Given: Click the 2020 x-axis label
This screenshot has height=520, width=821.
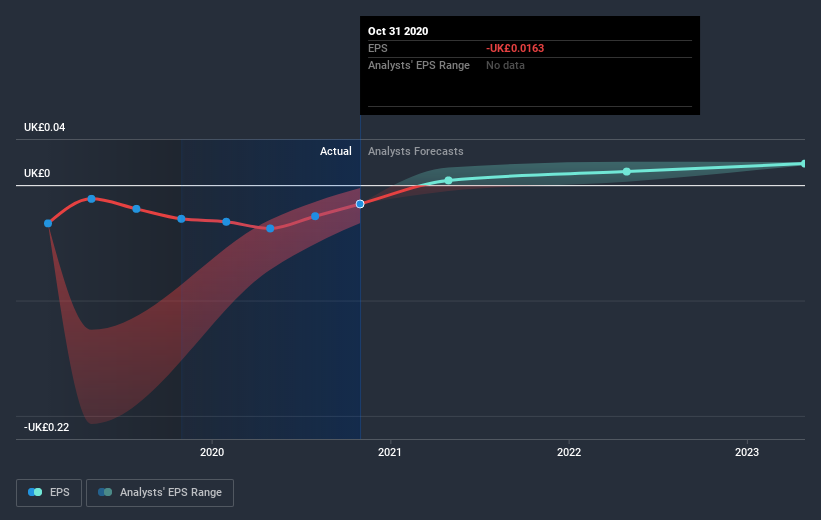Looking at the screenshot, I should 212,452.
